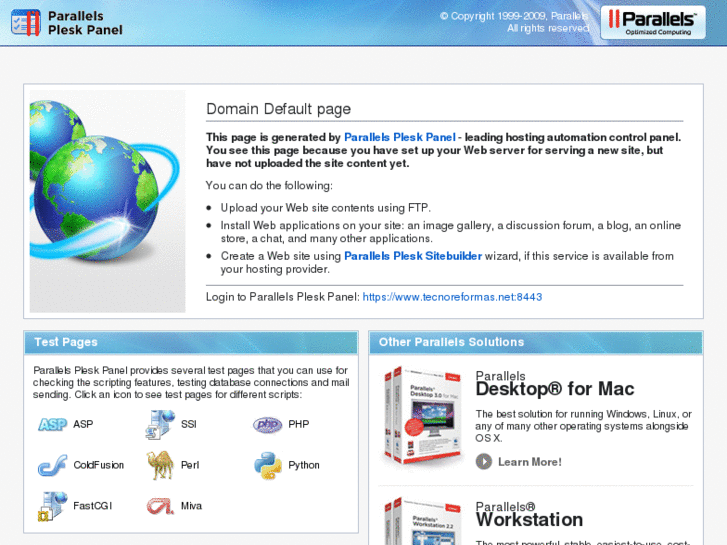The width and height of the screenshot is (727, 545).
Task: Click the 'You can do the following:' text
Action: [x=269, y=186]
